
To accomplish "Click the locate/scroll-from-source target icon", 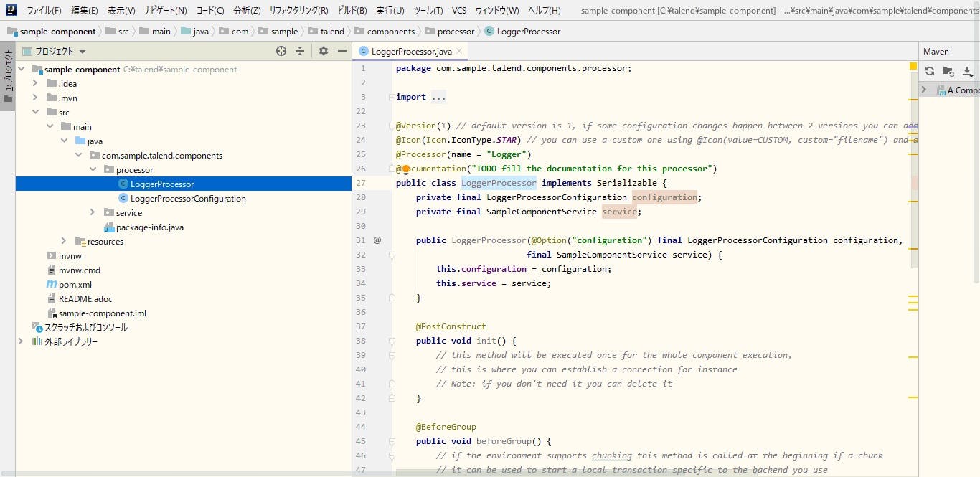I will [x=281, y=51].
